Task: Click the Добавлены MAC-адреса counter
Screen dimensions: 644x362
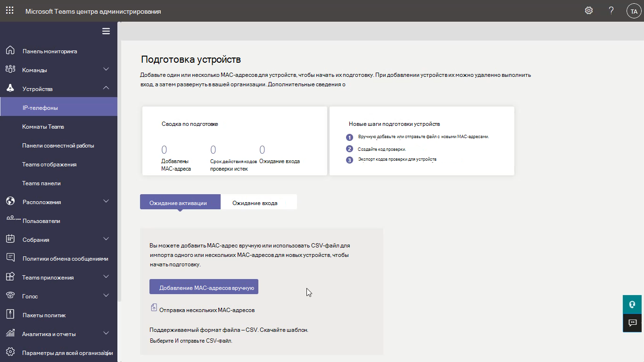Action: tap(176, 158)
